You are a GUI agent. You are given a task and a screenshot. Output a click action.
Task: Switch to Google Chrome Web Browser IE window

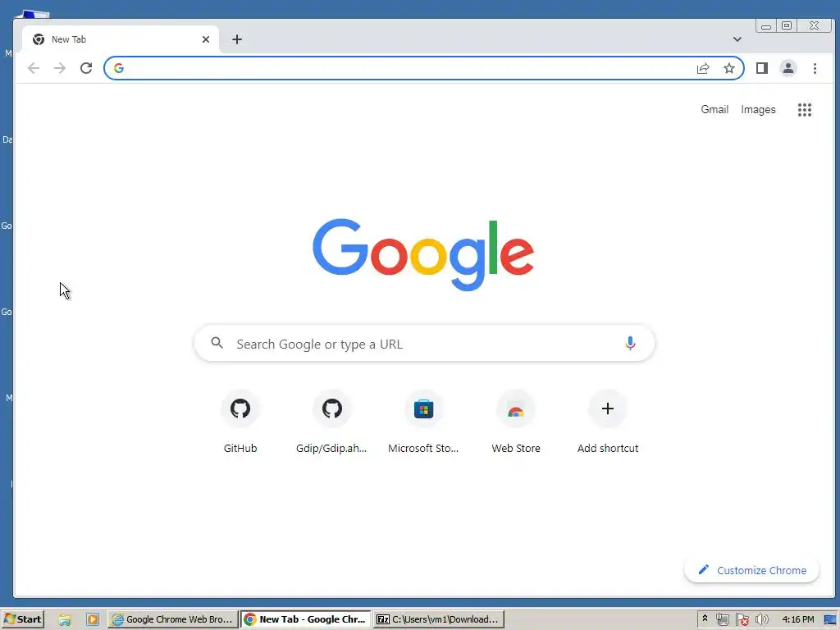[172, 619]
